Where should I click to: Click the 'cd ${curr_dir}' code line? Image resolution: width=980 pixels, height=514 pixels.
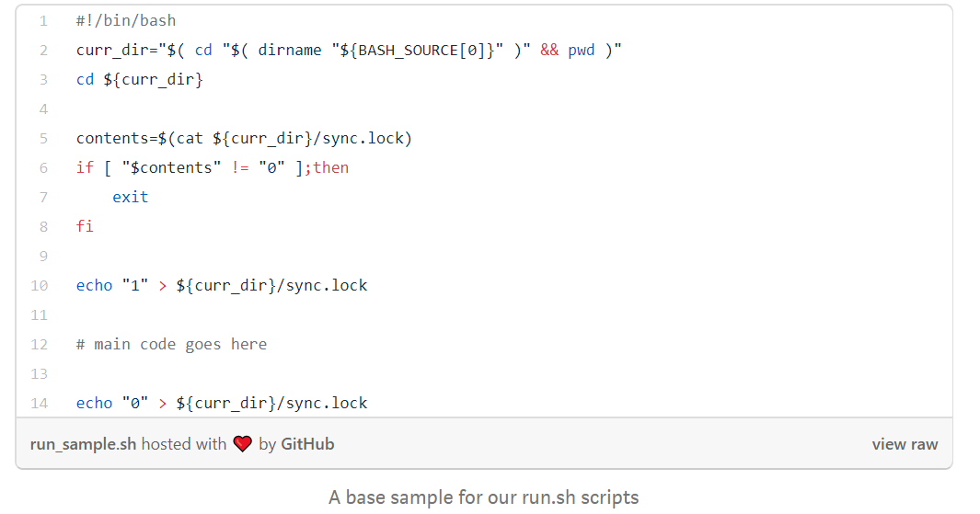139,79
